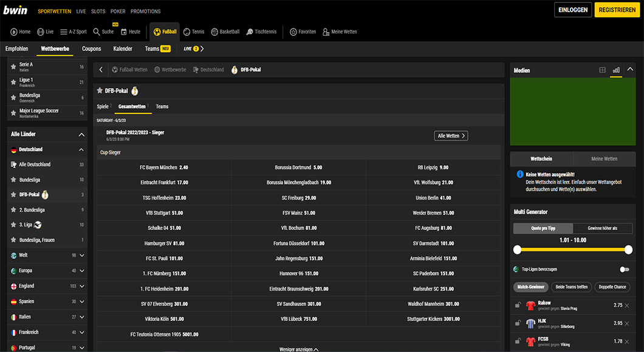Expand Italien competitions
This screenshot has width=644, height=352.
pyautogui.click(x=82, y=317)
